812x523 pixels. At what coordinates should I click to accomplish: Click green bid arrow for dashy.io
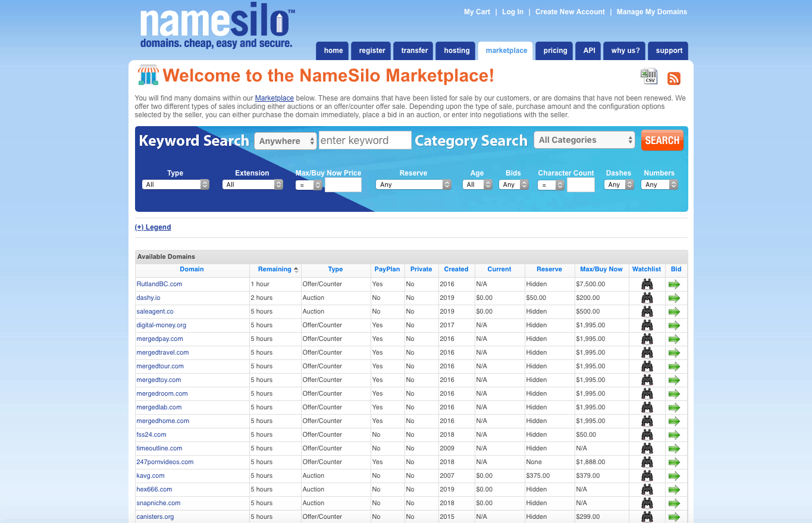[x=674, y=298]
